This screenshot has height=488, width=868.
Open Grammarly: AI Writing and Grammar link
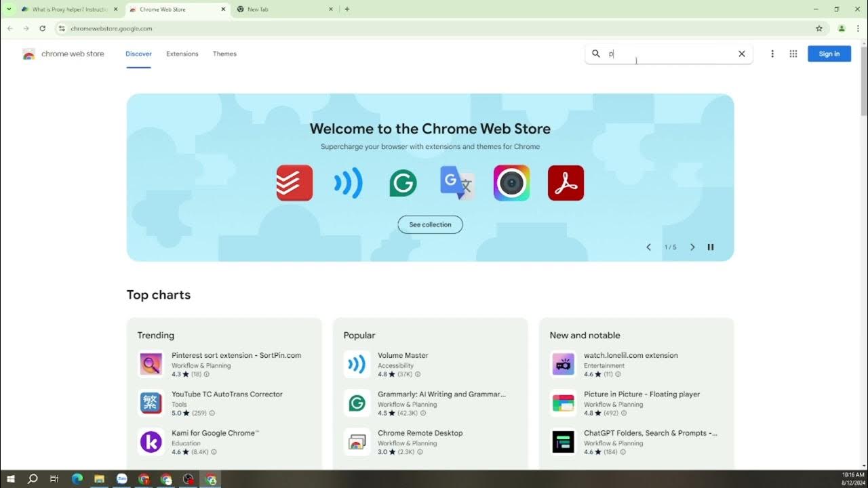pos(442,394)
